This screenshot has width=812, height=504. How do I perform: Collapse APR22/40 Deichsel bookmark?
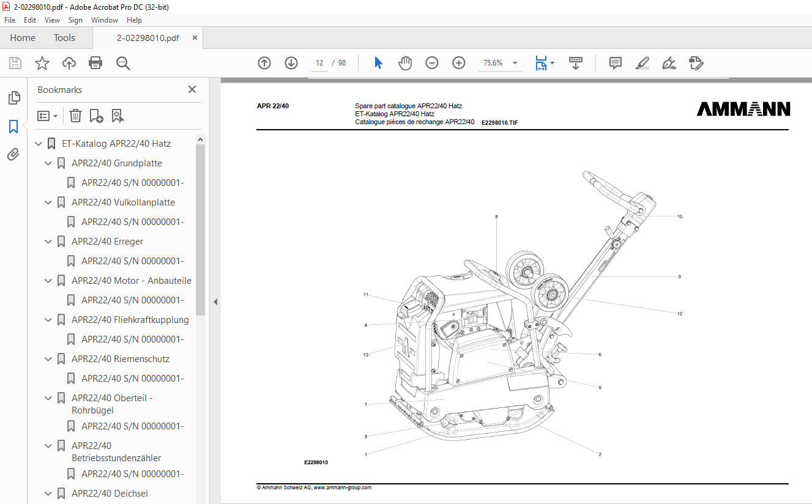pyautogui.click(x=48, y=494)
